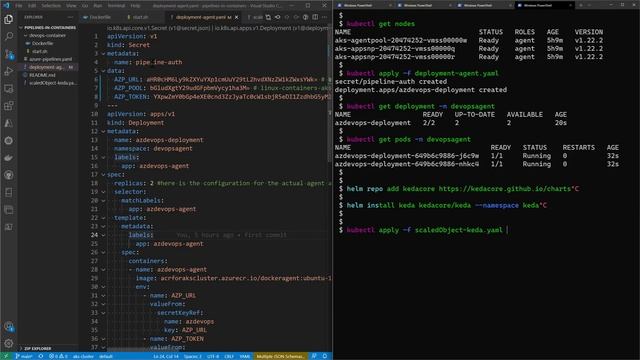Click the notifications bell in status bar

[x=325, y=356]
